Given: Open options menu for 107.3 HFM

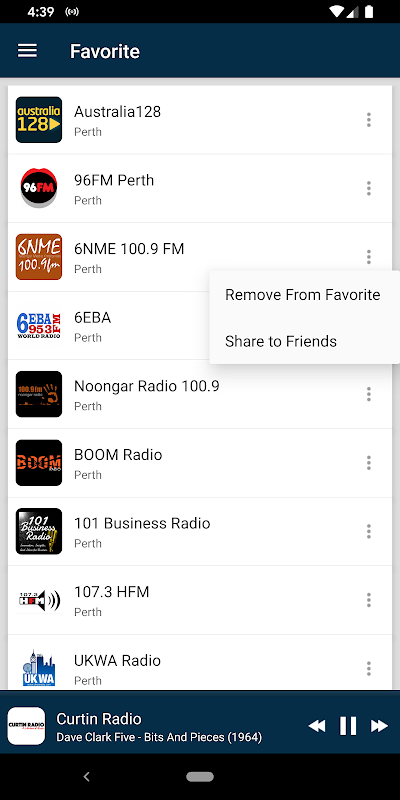Looking at the screenshot, I should click(x=368, y=599).
